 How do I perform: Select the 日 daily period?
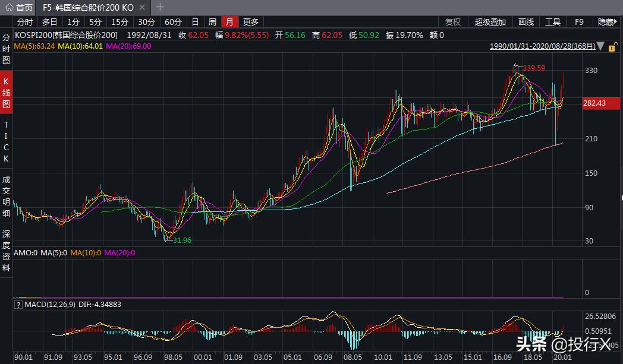195,22
